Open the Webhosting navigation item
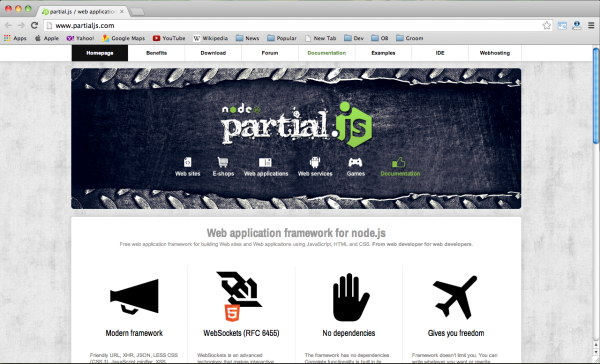Screen dimensions: 600x364 [495, 53]
